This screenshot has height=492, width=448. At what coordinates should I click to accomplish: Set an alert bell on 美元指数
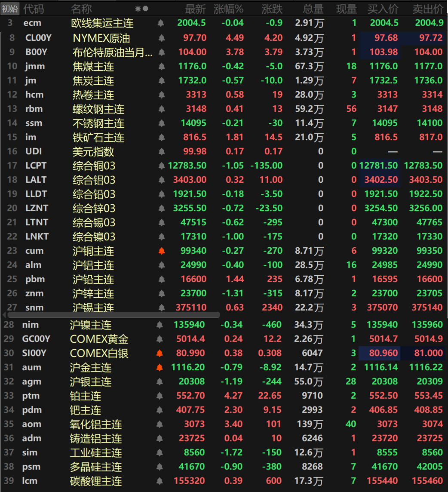pyautogui.click(x=162, y=152)
